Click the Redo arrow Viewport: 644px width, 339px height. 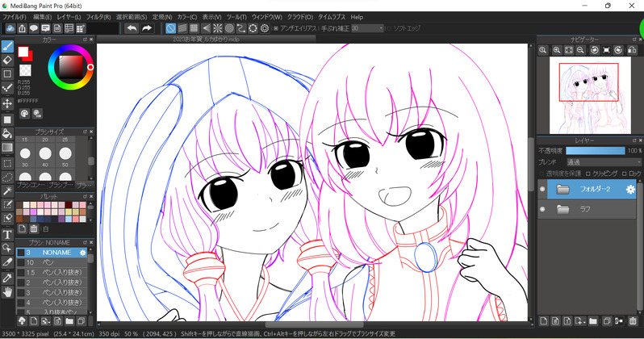147,28
